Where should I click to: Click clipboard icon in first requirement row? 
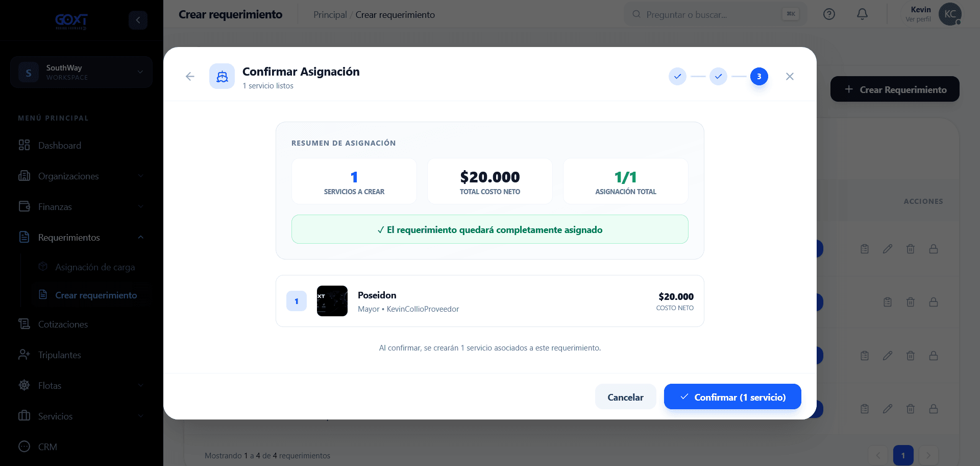pyautogui.click(x=865, y=249)
